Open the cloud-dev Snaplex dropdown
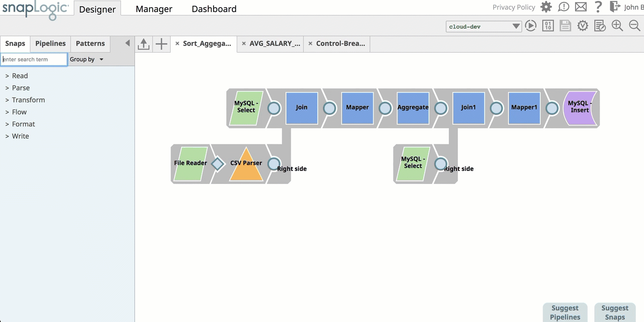Viewport: 644px width, 322px height. 483,27
